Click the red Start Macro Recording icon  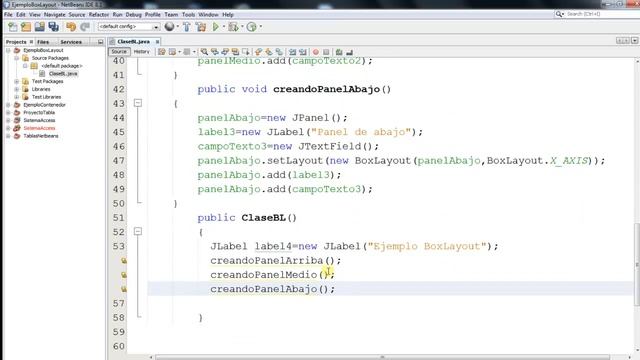tap(316, 52)
